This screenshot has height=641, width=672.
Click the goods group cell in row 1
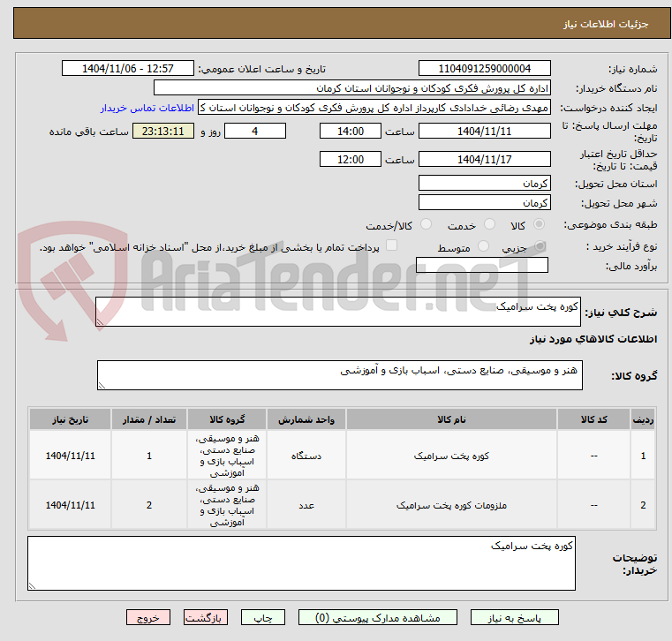click(227, 456)
